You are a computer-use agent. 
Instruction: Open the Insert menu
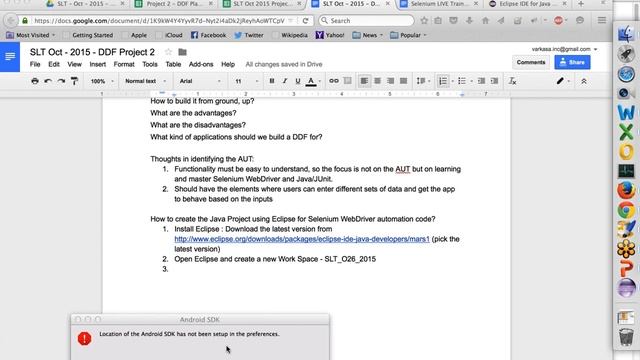(x=98, y=64)
